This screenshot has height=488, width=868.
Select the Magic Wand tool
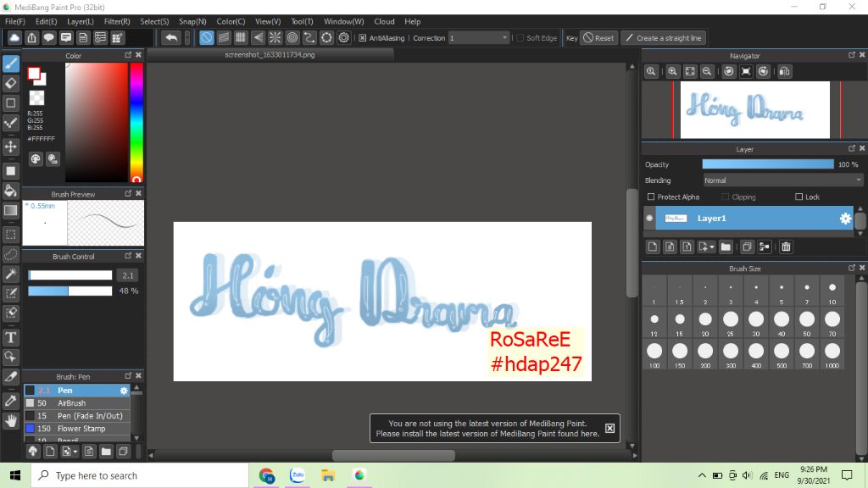click(x=10, y=274)
